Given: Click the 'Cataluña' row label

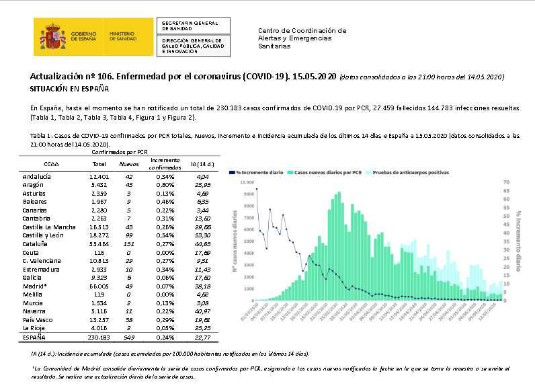Looking at the screenshot, I should click(35, 244).
